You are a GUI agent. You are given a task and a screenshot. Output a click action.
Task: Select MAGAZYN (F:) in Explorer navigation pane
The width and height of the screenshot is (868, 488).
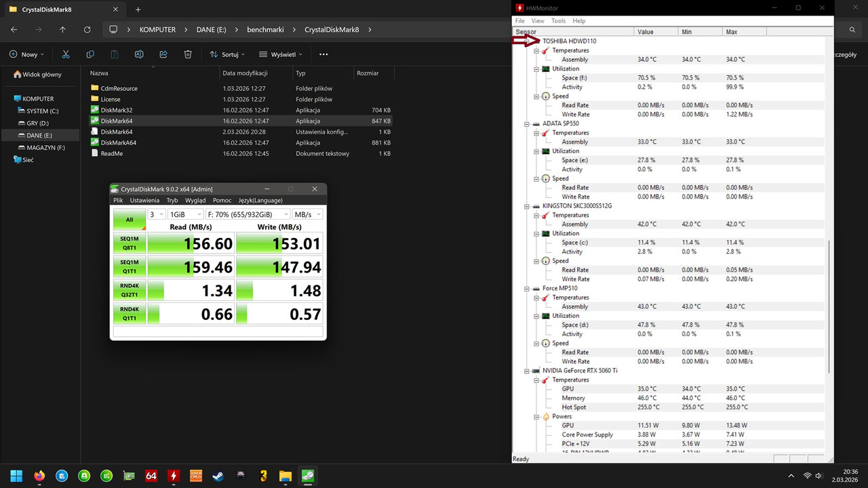coord(45,148)
